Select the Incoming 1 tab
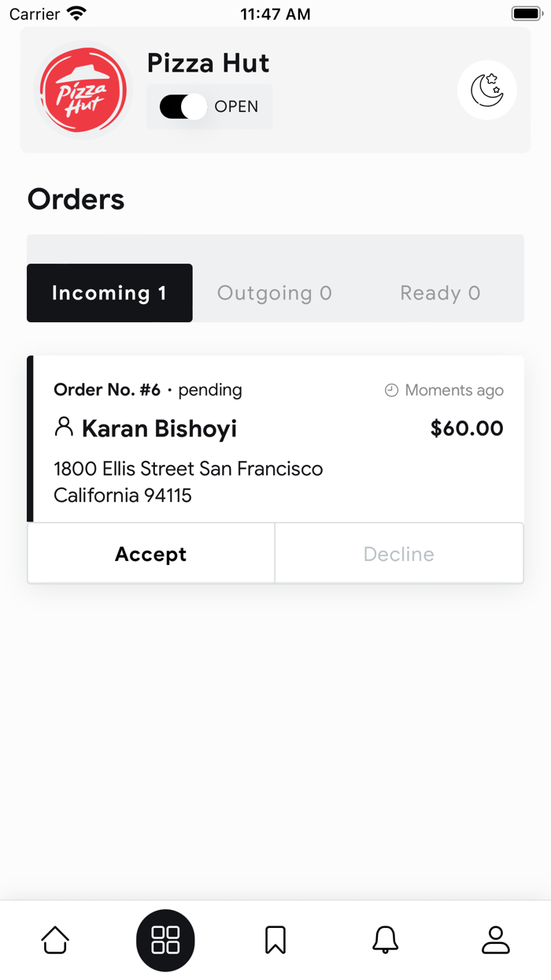This screenshot has height=980, width=551. pos(109,293)
